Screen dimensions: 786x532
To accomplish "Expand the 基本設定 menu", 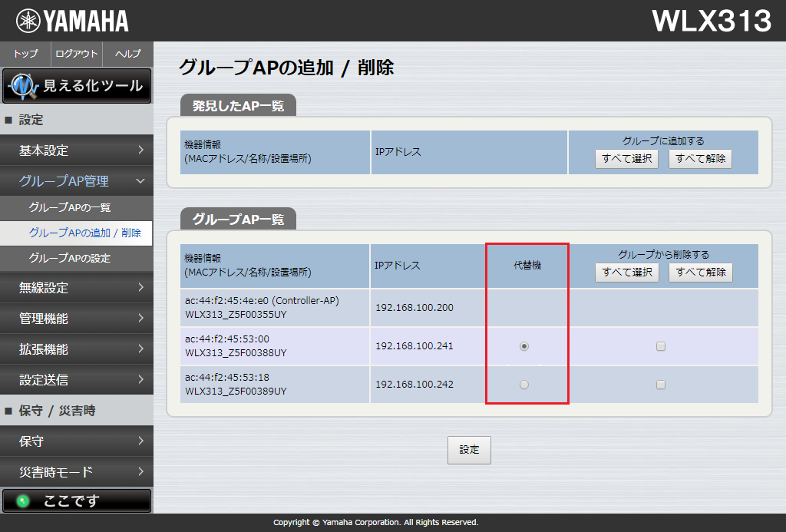I will point(77,150).
